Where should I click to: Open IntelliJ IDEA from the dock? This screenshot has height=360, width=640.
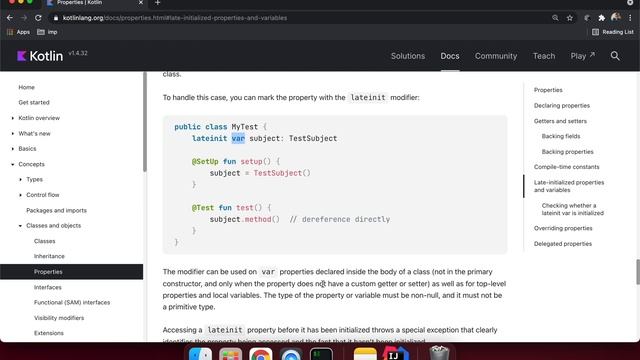tap(396, 354)
